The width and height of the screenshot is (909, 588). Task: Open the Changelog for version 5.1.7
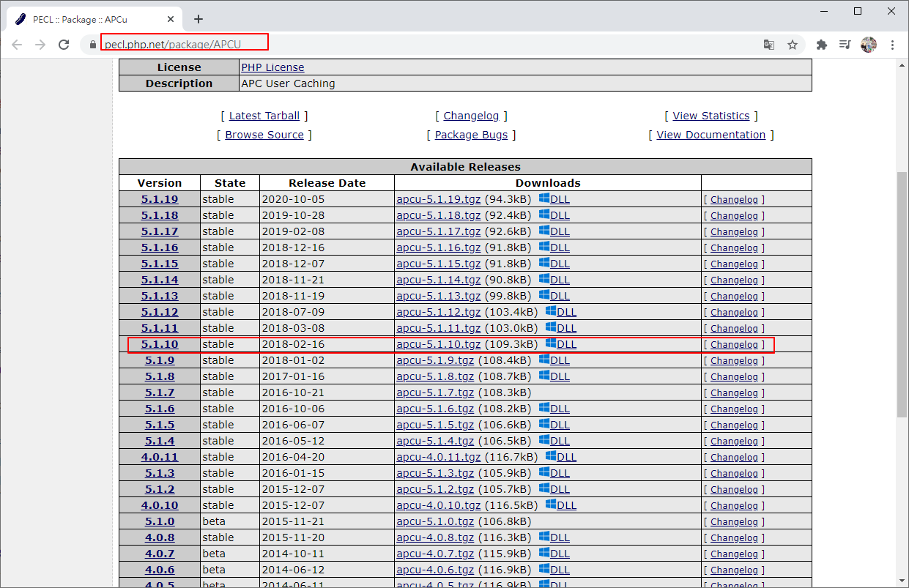coord(734,393)
